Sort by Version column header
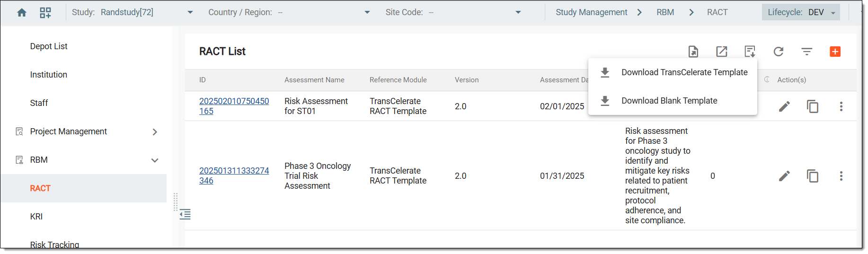Image resolution: width=868 pixels, height=254 pixels. pyautogui.click(x=467, y=80)
